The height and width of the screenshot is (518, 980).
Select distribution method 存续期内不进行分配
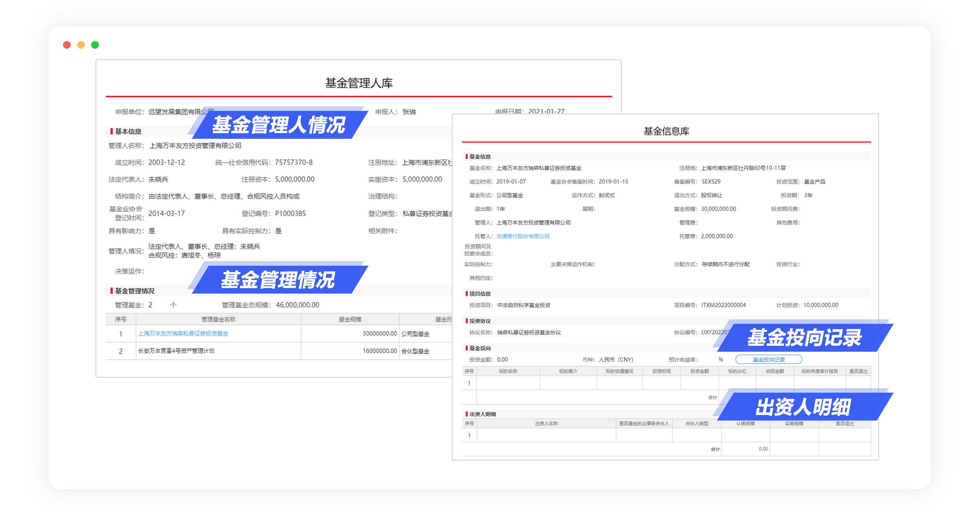[x=726, y=264]
